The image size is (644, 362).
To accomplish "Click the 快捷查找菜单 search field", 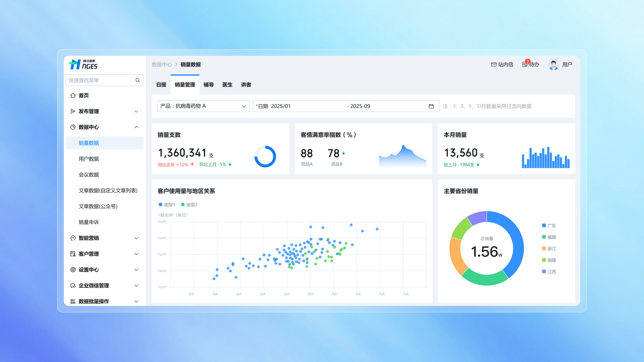I will (x=105, y=80).
